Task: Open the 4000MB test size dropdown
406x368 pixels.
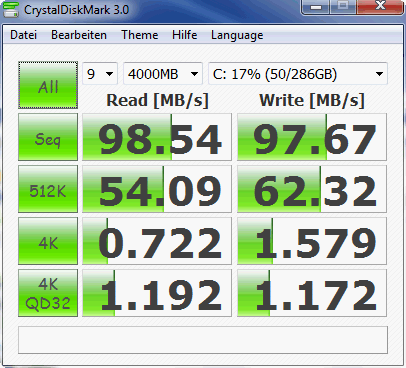Action: (x=163, y=74)
